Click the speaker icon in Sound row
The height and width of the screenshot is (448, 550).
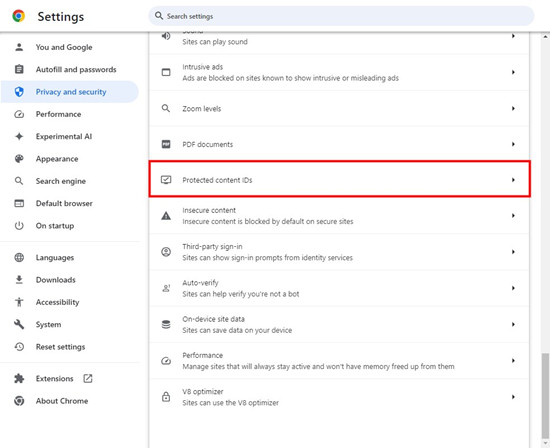pos(166,36)
